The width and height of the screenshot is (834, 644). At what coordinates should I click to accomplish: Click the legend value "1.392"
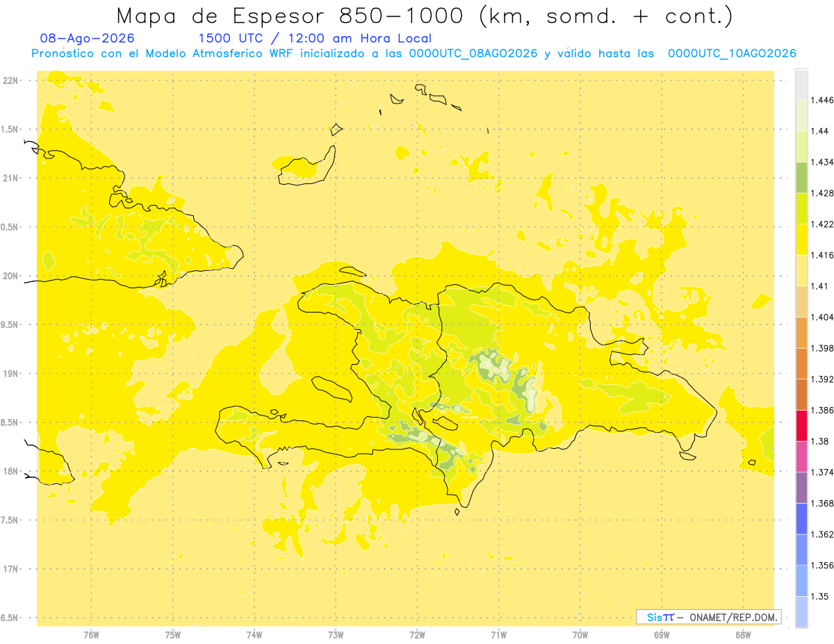(x=821, y=379)
